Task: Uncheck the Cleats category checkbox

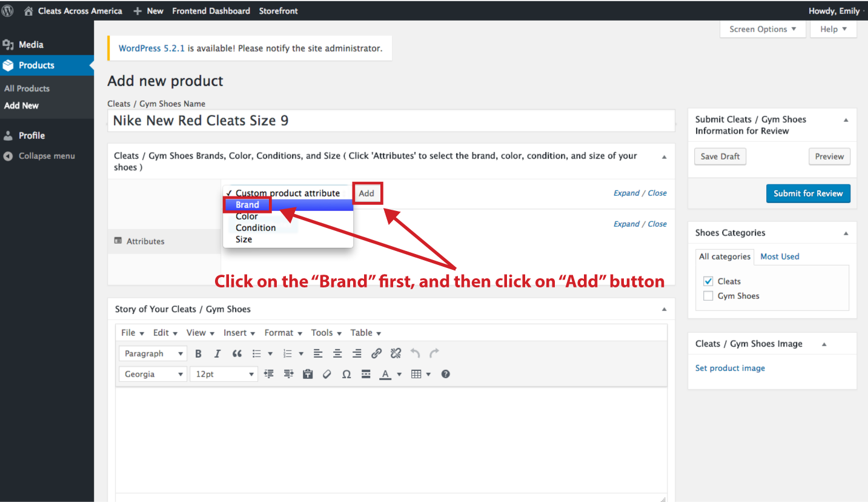Action: pyautogui.click(x=708, y=281)
